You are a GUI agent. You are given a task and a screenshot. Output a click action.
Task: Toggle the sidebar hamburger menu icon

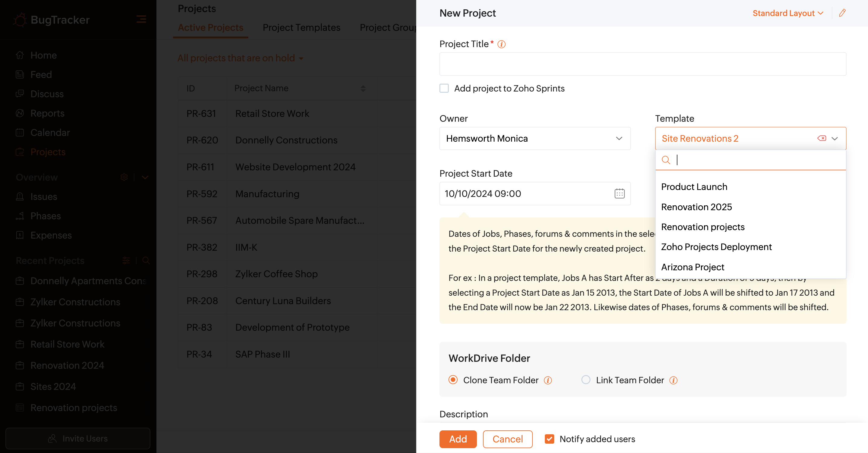coord(141,19)
